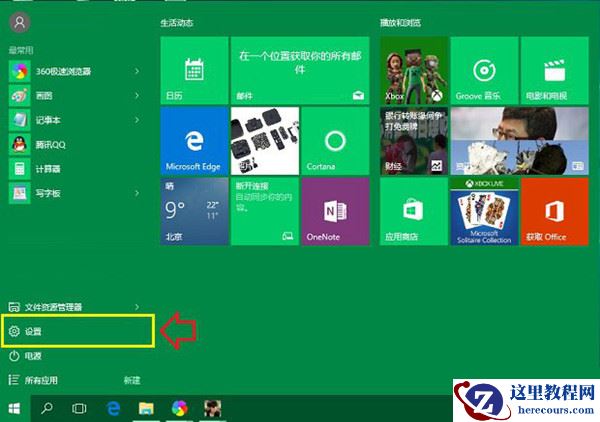The width and height of the screenshot is (600, 422).
Task: Open the 获取 Office tile
Action: pos(555,211)
